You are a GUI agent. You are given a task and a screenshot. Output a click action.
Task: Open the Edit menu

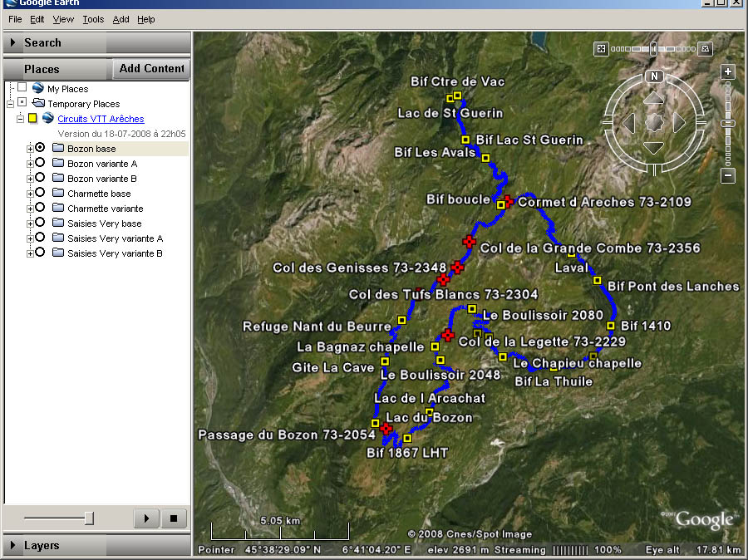tap(37, 20)
